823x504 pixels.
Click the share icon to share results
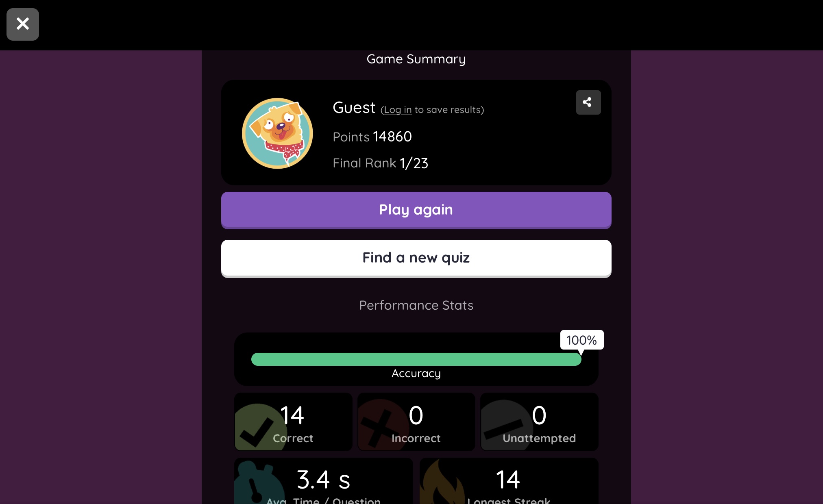588,102
